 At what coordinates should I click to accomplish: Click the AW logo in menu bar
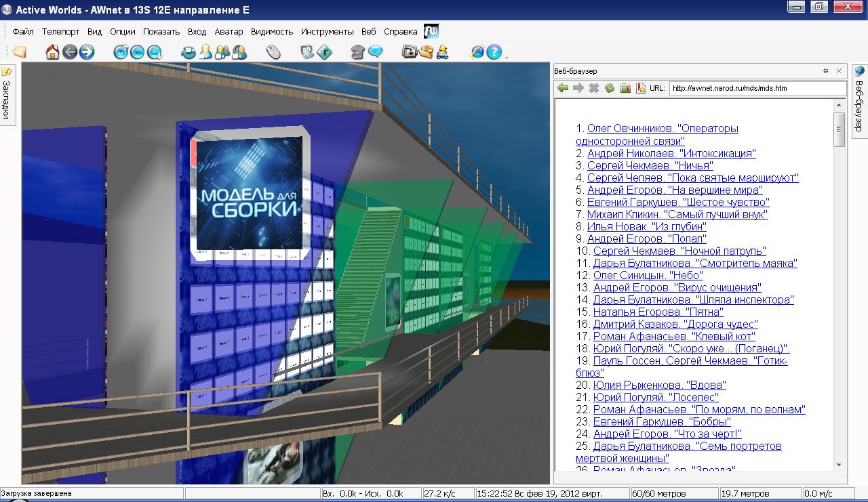click(x=431, y=31)
